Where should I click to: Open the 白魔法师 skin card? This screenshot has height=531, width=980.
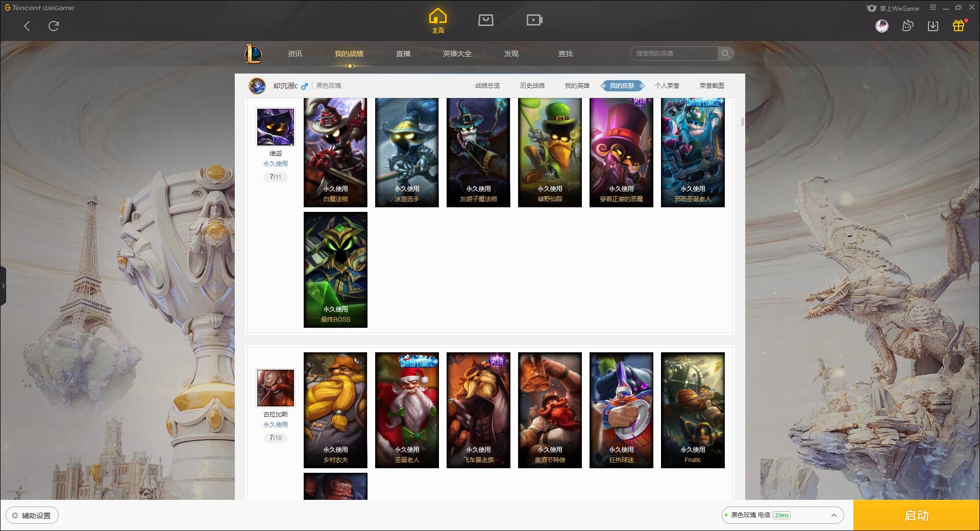335,153
